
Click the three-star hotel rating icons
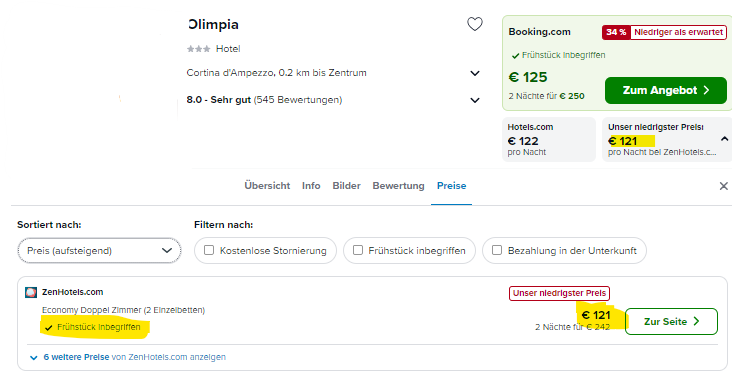click(x=198, y=49)
